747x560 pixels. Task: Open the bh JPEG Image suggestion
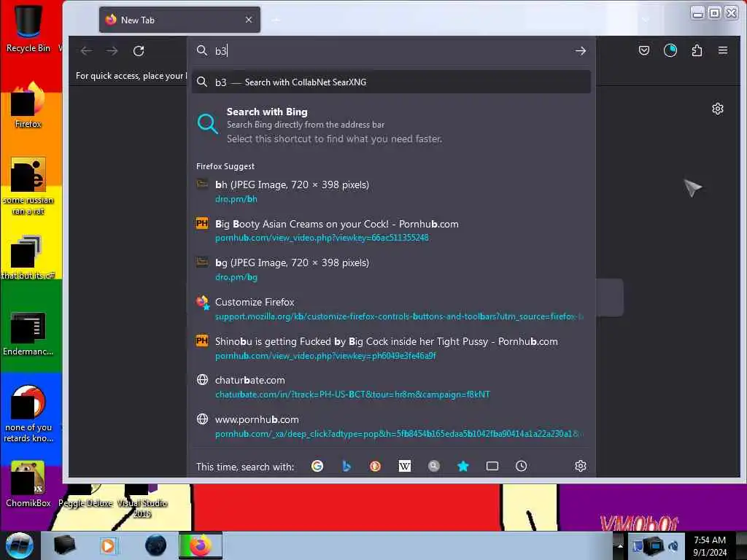(x=391, y=192)
